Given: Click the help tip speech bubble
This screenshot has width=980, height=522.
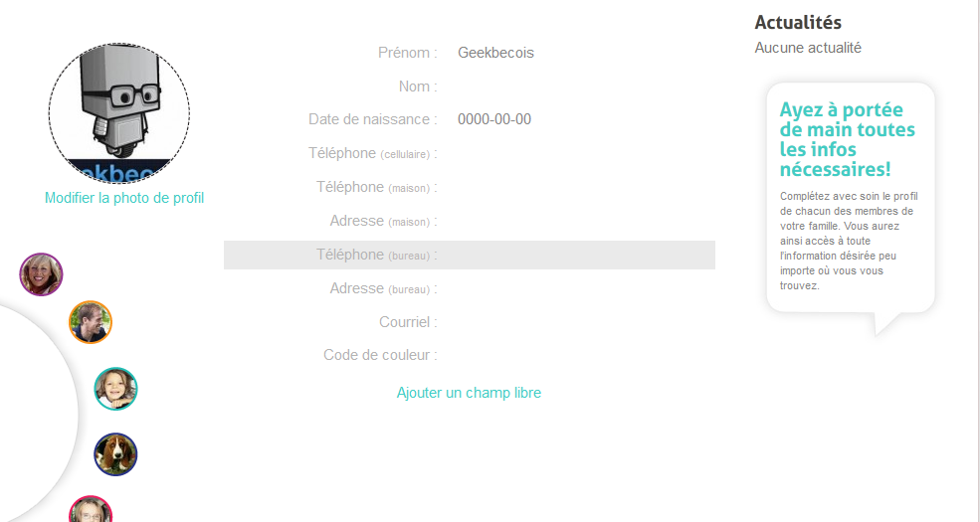Looking at the screenshot, I should click(x=850, y=197).
